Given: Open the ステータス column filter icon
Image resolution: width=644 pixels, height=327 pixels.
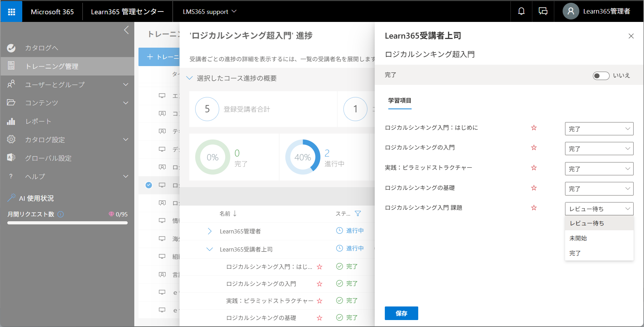Looking at the screenshot, I should [x=358, y=214].
